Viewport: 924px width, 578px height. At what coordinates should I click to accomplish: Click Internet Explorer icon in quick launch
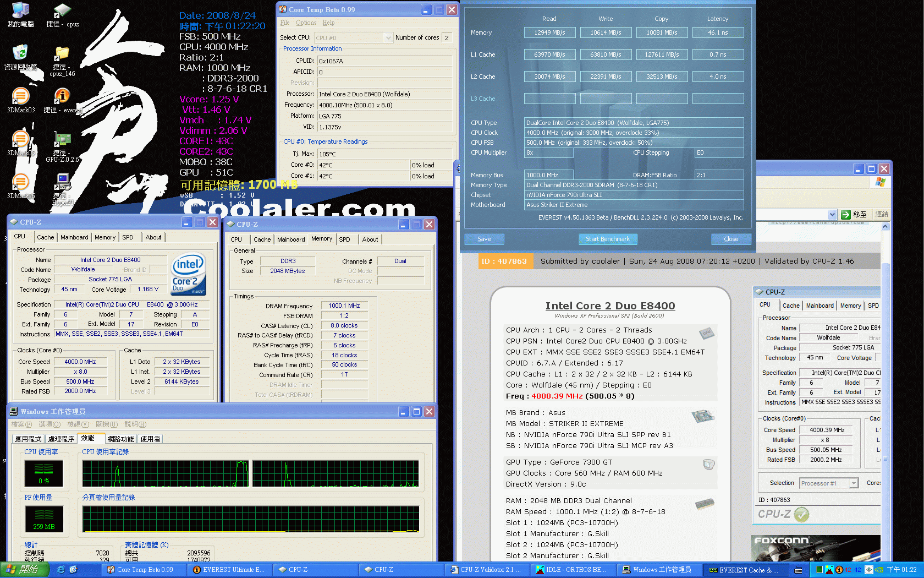point(61,570)
